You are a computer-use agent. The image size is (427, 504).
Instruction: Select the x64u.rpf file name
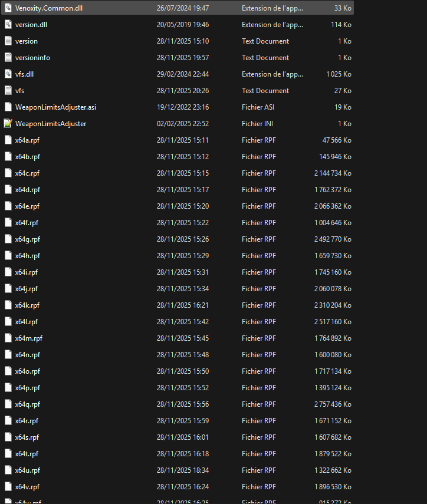pyautogui.click(x=28, y=470)
